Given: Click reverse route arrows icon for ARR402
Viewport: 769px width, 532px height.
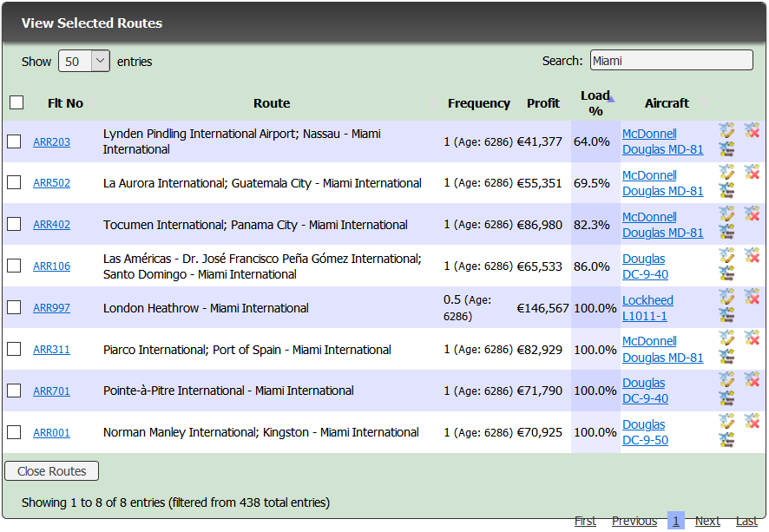Looking at the screenshot, I should pos(726,232).
